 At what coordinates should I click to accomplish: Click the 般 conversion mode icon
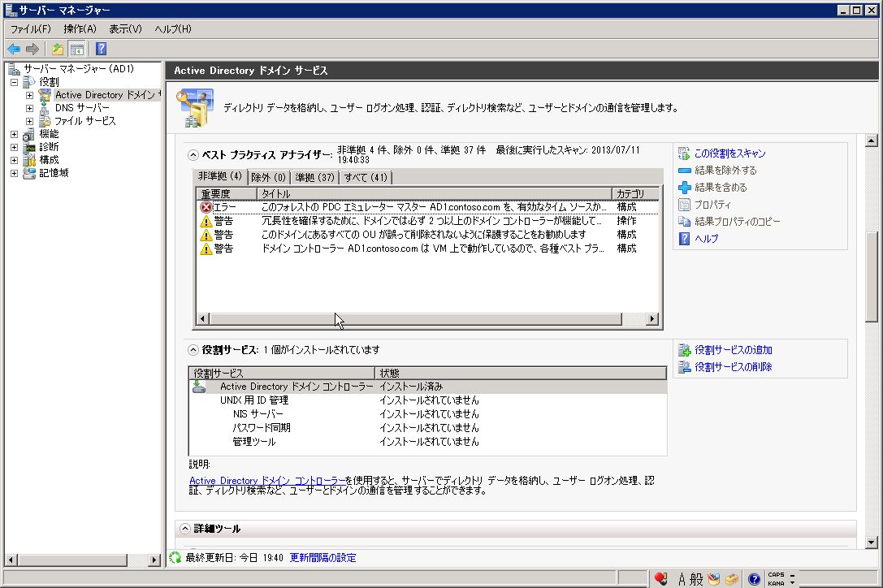[697, 579]
